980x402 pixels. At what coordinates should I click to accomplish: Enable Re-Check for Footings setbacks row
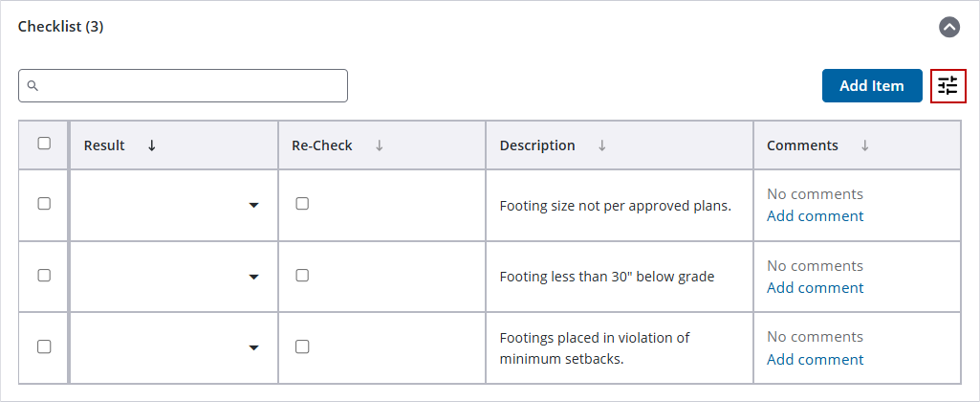(302, 346)
